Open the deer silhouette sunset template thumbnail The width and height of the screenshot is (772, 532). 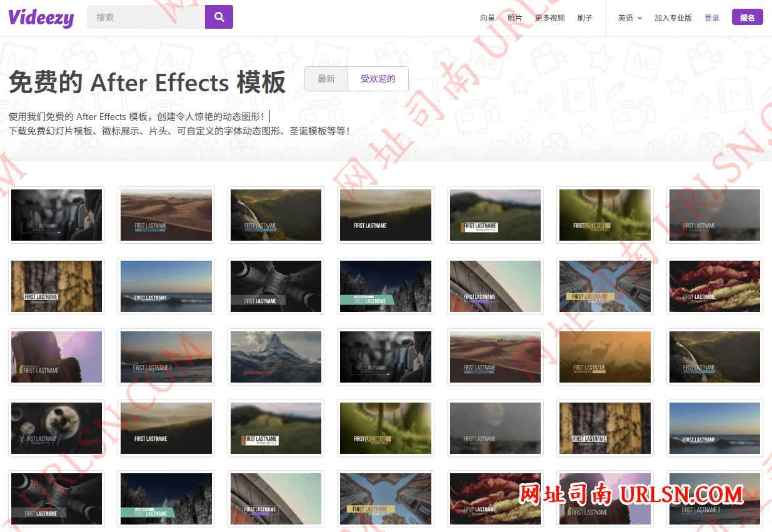604,356
